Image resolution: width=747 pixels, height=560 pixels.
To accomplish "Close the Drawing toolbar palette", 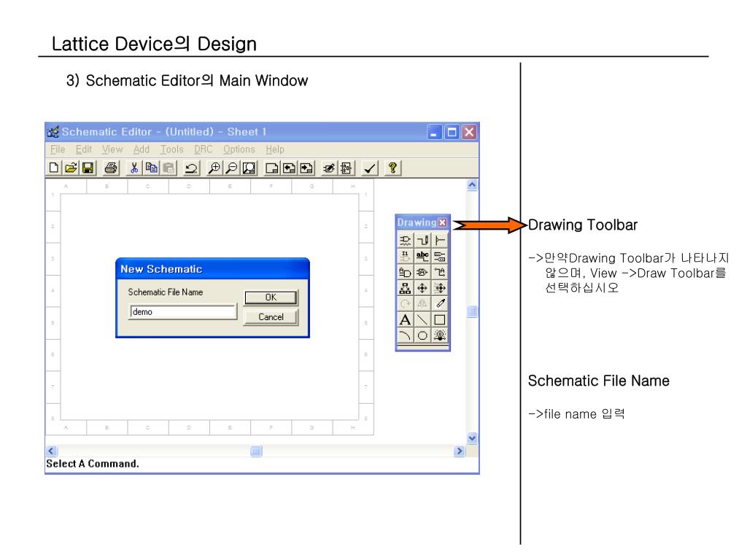I will pyautogui.click(x=443, y=222).
